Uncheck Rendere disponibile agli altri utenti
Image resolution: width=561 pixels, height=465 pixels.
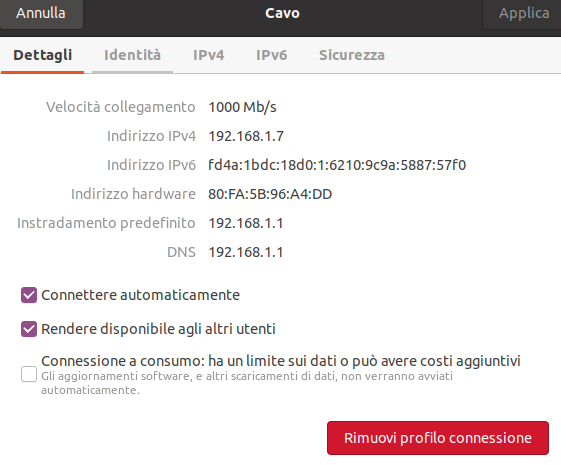(29, 329)
